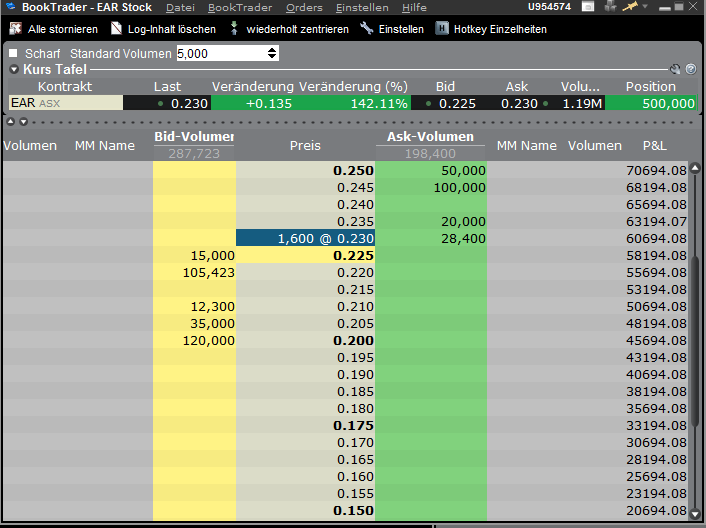This screenshot has height=528, width=706.
Task: Click the pin icon in title bar
Action: pyautogui.click(x=630, y=7)
